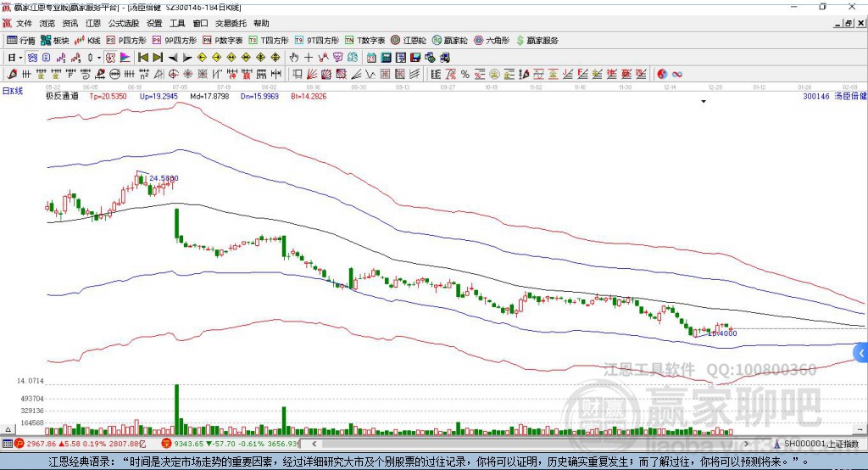
Task: Click the 行情 toolbar button
Action: tap(21, 41)
